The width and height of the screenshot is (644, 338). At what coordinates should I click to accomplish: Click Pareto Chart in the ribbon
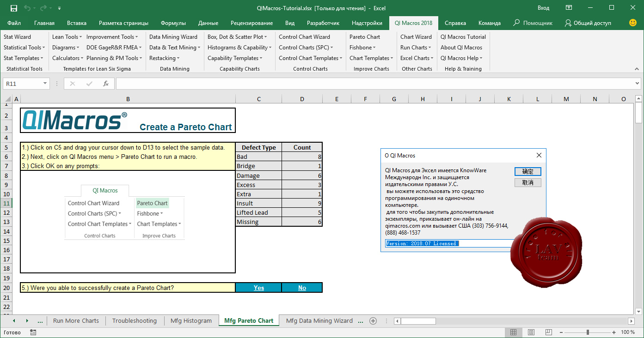(365, 37)
